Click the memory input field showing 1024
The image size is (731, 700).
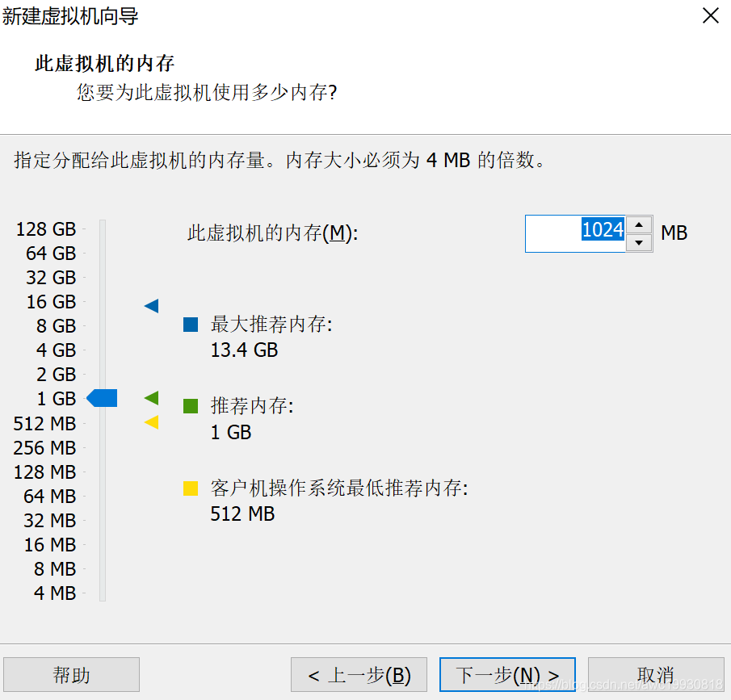click(x=575, y=233)
